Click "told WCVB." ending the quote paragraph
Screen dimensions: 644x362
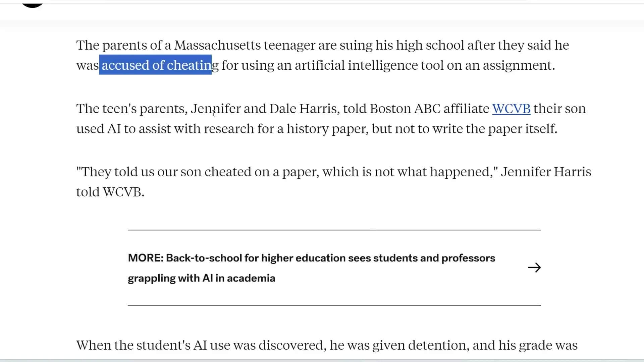(x=110, y=192)
